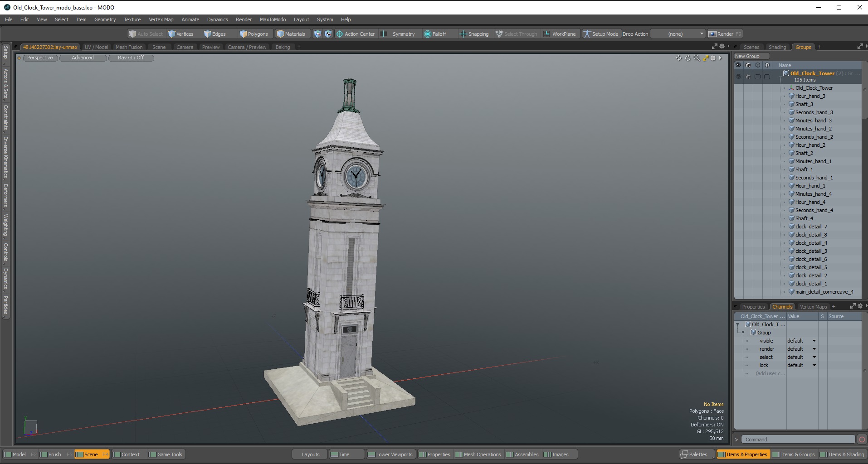Open the Geometry menu
868x464 pixels.
point(105,19)
